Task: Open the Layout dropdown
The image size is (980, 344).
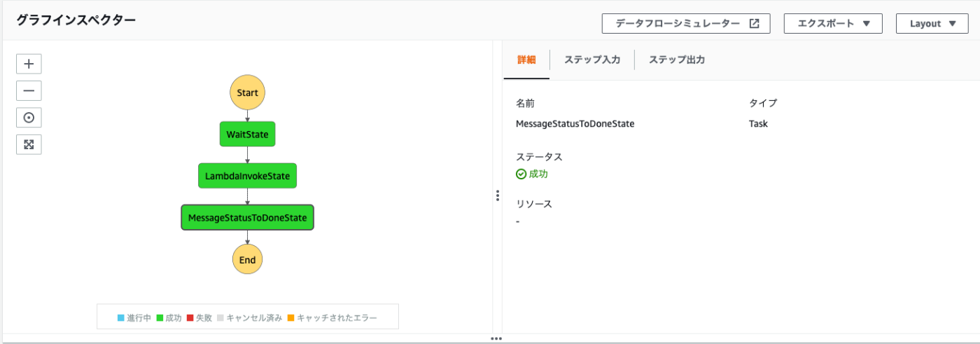Action: click(933, 23)
